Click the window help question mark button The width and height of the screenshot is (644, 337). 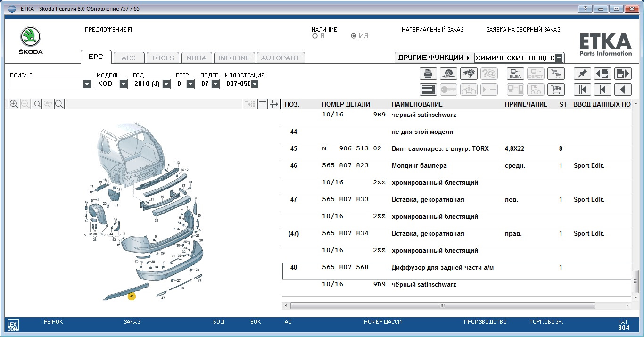(x=585, y=8)
